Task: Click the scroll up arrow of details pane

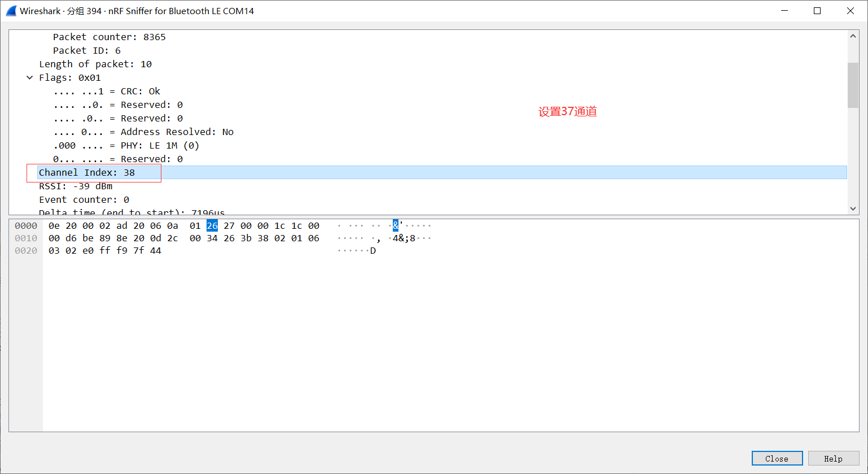Action: [x=853, y=36]
